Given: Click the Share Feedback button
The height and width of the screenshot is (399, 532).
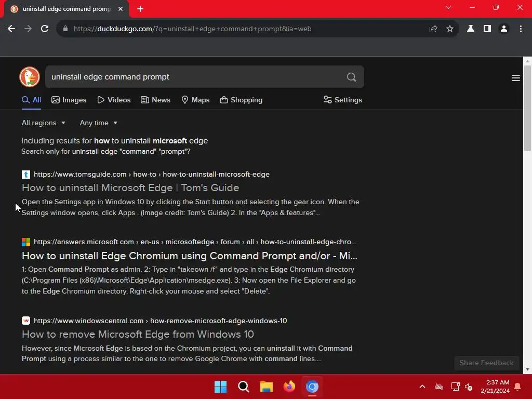Looking at the screenshot, I should 486,363.
